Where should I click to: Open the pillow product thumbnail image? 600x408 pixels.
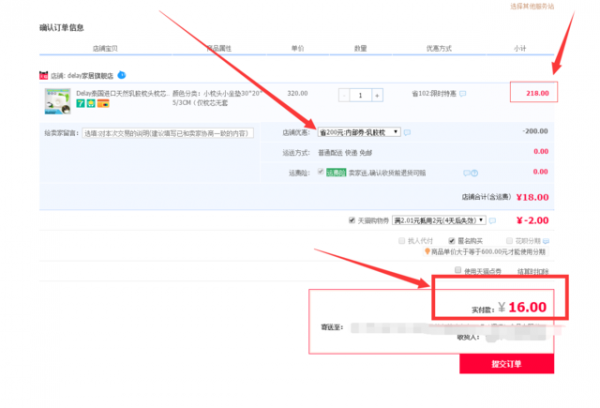57,101
